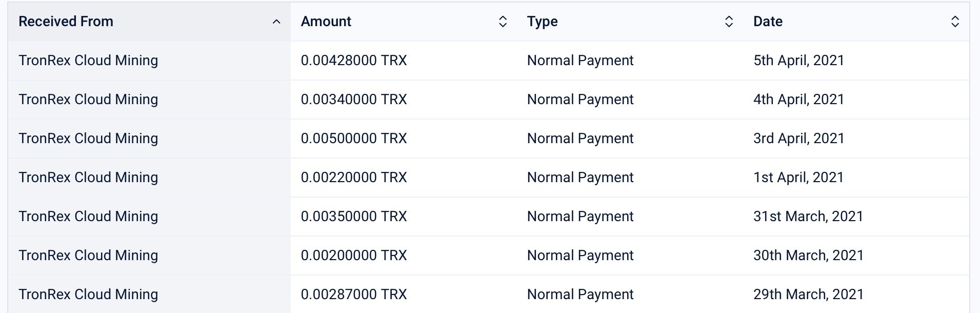The image size is (980, 313).
Task: Select the 0.00287000 TRX amount cell
Action: pos(354,295)
